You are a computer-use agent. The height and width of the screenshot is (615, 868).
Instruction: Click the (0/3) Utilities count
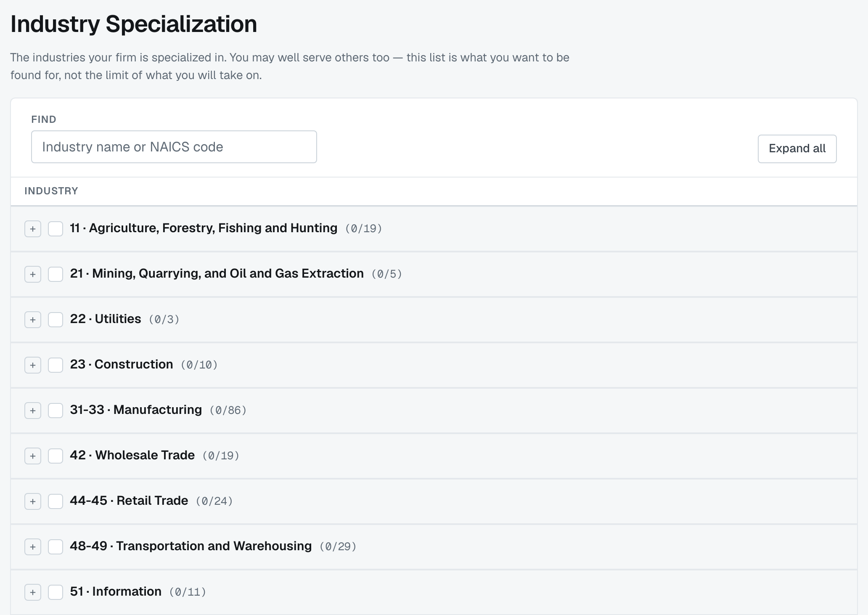(x=164, y=319)
